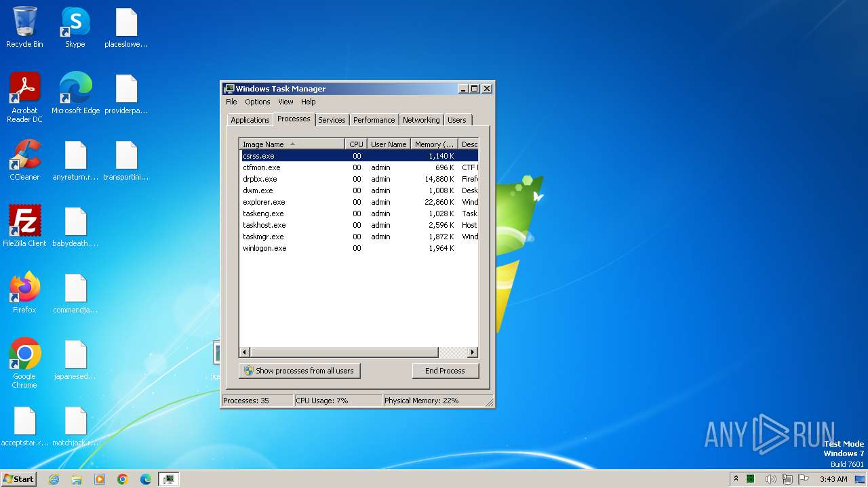Screen dimensions: 868x488
Task: Open the Skype desktop shortcut
Action: click(75, 28)
